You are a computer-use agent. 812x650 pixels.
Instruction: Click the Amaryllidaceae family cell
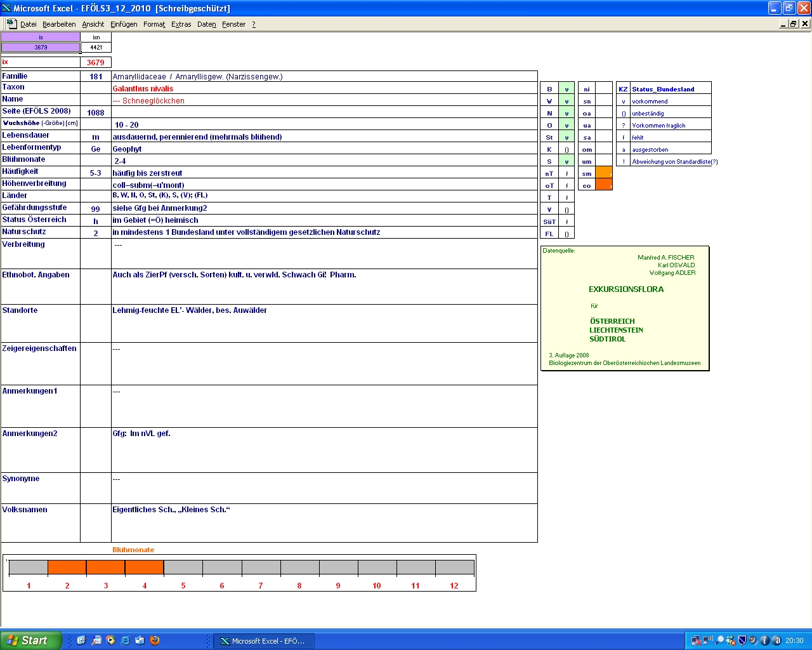coord(324,76)
